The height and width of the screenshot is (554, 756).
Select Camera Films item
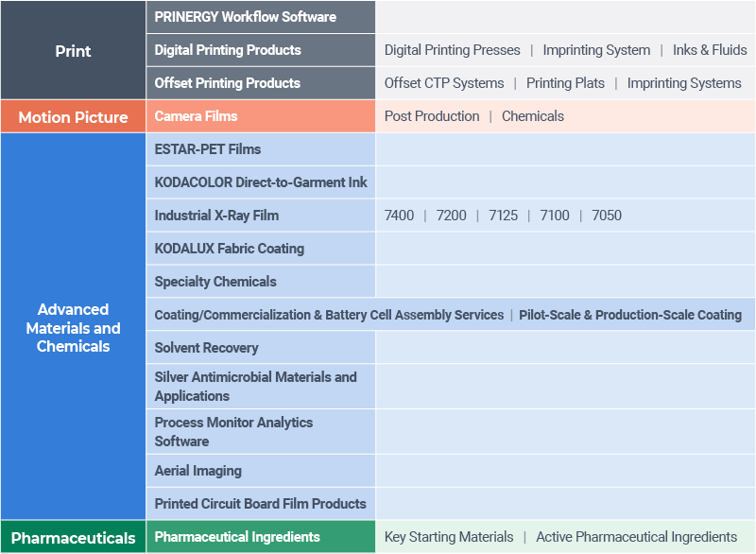[x=196, y=116]
